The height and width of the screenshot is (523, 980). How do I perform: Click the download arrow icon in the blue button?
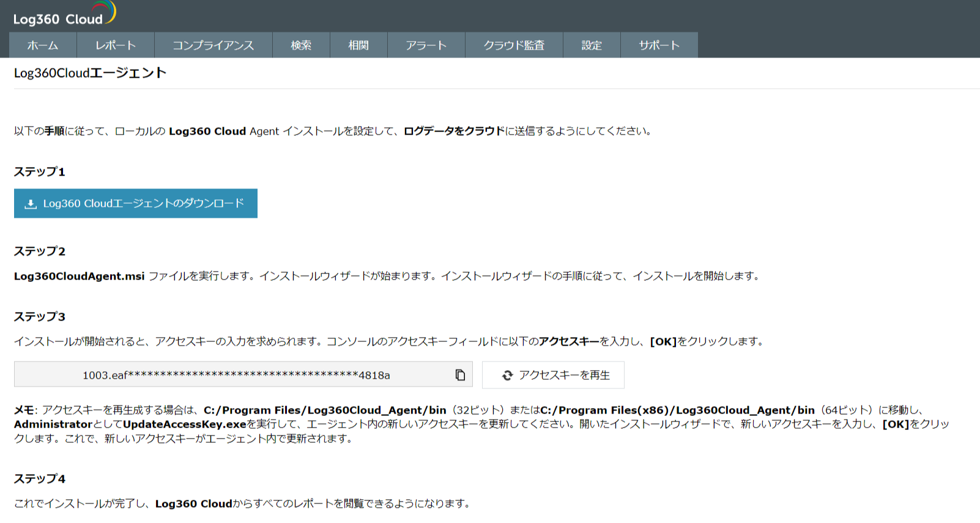click(x=31, y=204)
